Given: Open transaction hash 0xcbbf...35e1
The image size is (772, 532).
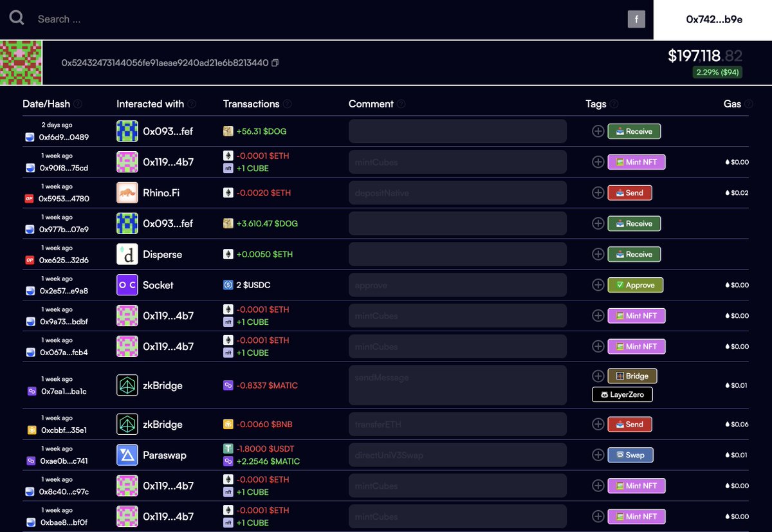Looking at the screenshot, I should [64, 430].
